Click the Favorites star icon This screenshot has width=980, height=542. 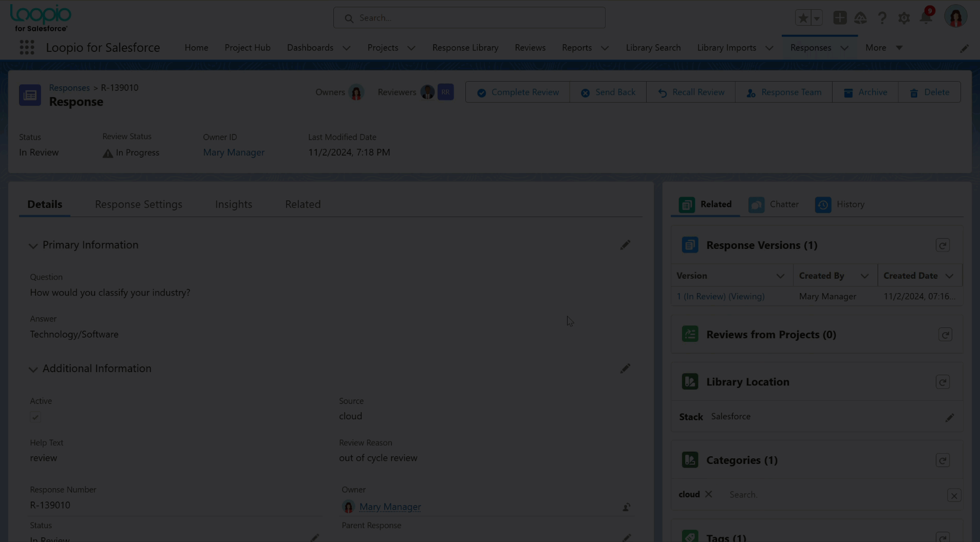tap(803, 18)
